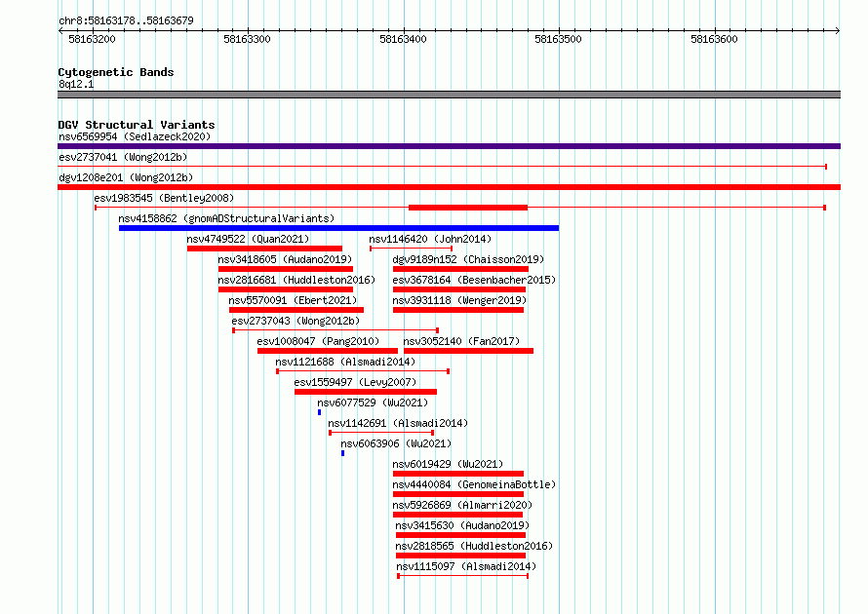
Task: Open nsv4158862 (gnomADStructuralVariants) label
Action: (226, 218)
